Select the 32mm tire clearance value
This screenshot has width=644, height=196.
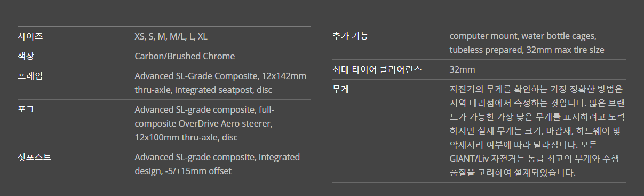pos(462,69)
